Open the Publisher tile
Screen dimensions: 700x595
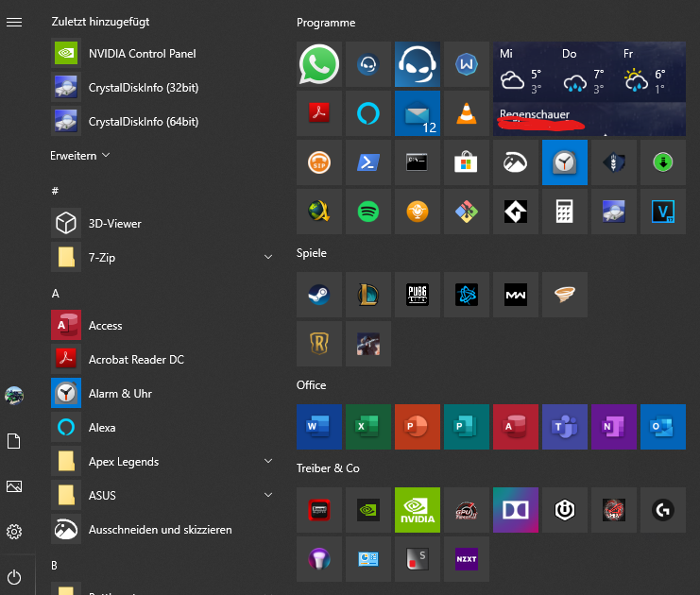pyautogui.click(x=467, y=427)
